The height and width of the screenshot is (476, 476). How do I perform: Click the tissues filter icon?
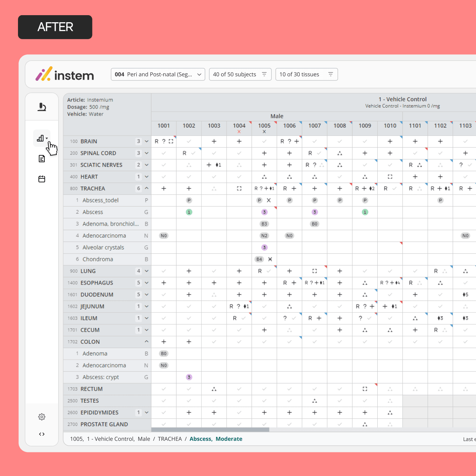pos(330,74)
